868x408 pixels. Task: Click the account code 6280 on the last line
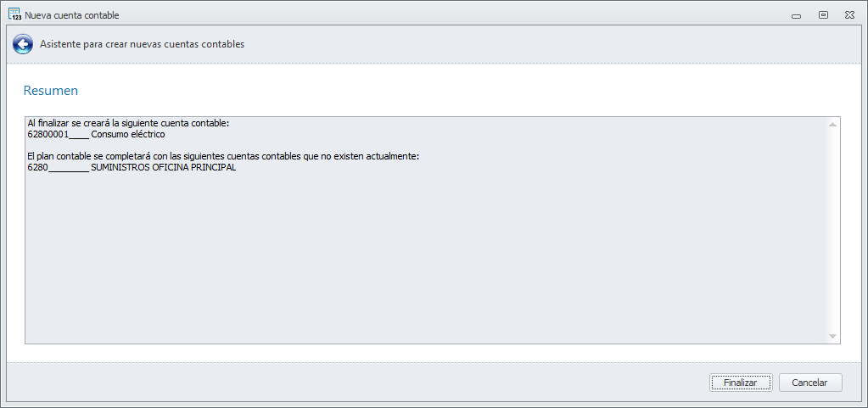[x=37, y=167]
